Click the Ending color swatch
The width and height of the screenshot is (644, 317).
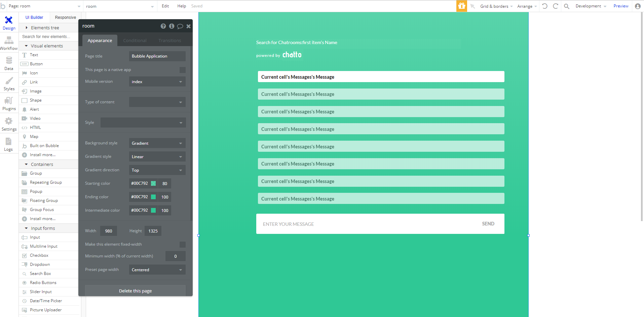[x=153, y=197]
